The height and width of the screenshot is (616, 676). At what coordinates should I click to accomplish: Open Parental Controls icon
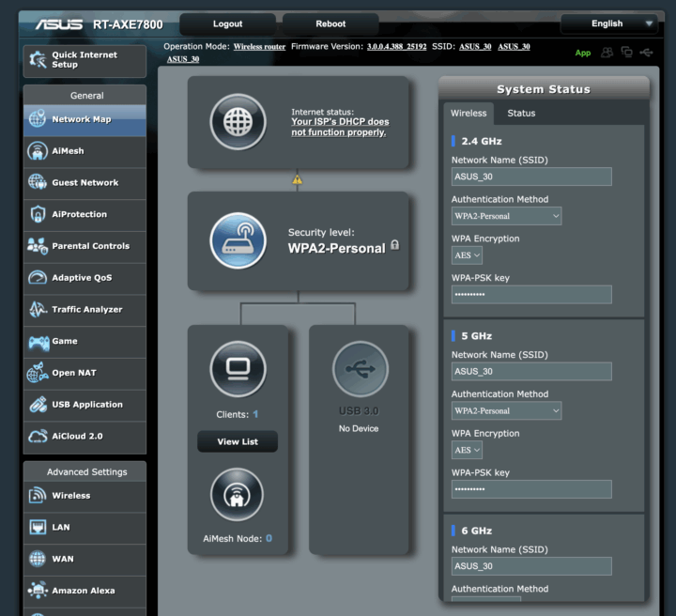pos(38,246)
